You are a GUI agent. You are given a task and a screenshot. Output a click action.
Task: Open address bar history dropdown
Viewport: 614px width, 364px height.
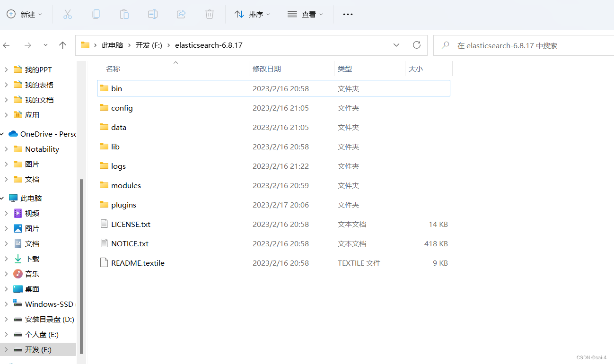pyautogui.click(x=396, y=45)
